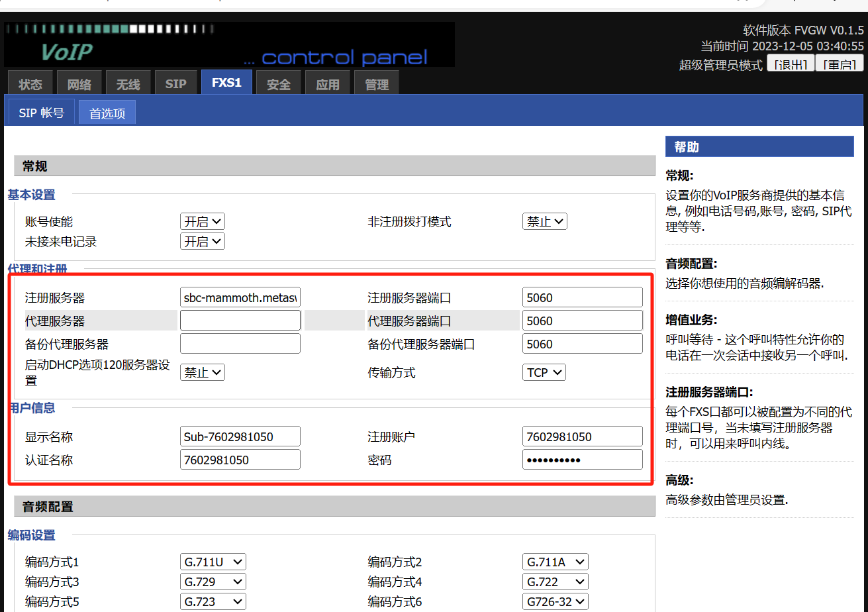Click the 退出 logout button

791,65
